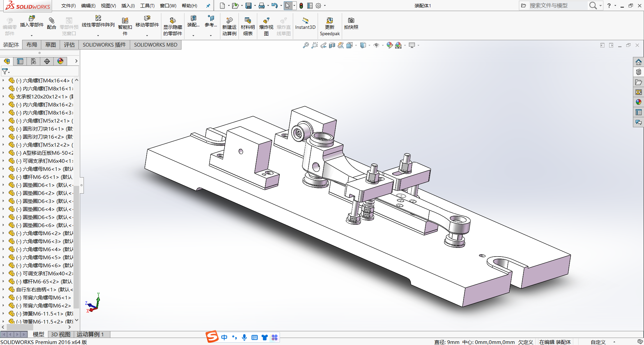Click Show Hidden Components icon
Image resolution: width=644 pixels, height=345 pixels.
pos(173,20)
